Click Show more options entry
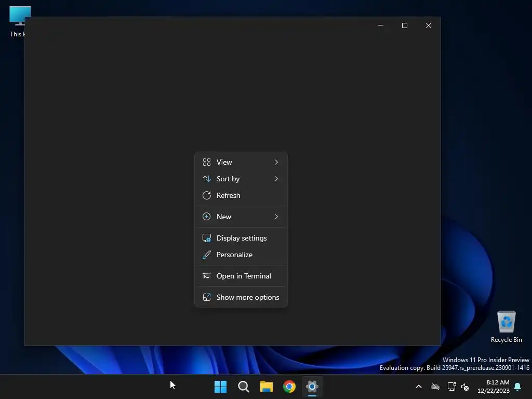 coord(241,298)
